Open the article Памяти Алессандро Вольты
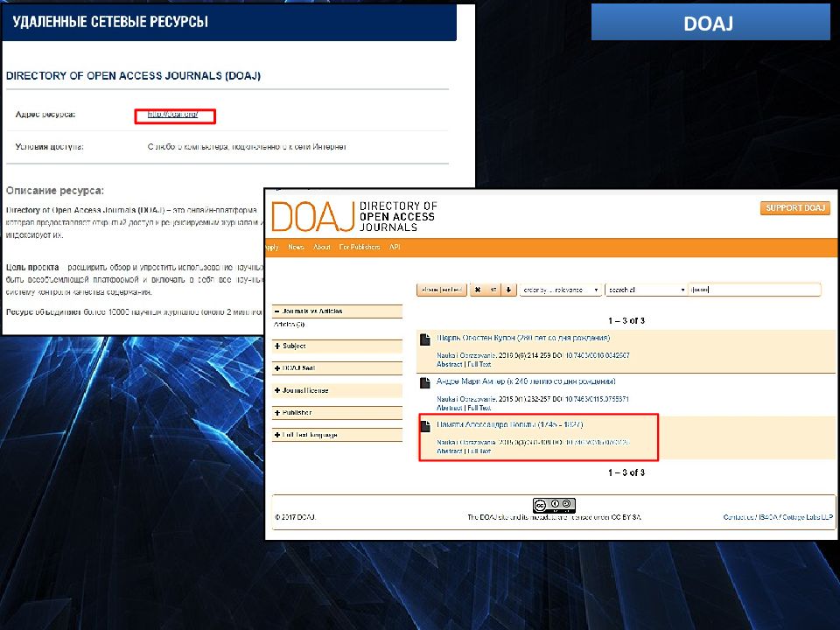 click(509, 425)
